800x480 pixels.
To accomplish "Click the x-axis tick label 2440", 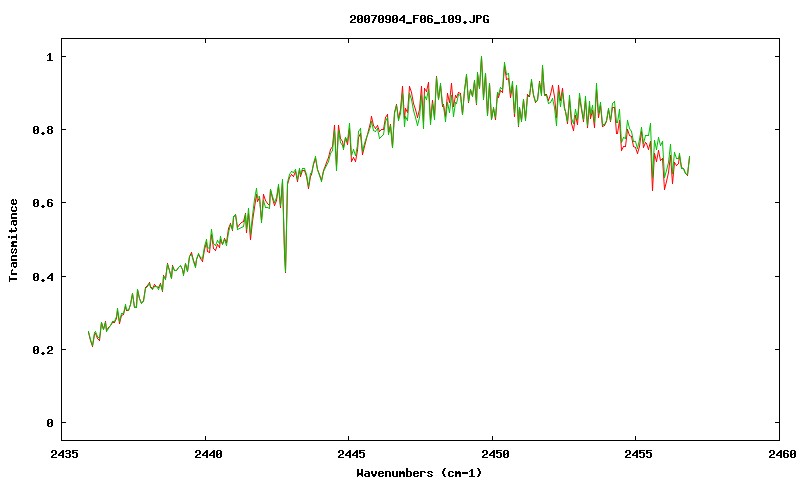I will (x=208, y=454).
